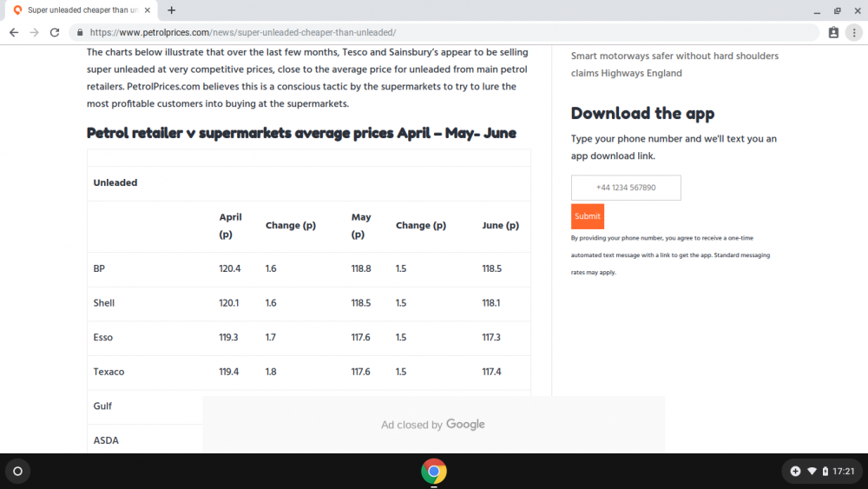Click Shell's June value 118.1

tap(491, 303)
